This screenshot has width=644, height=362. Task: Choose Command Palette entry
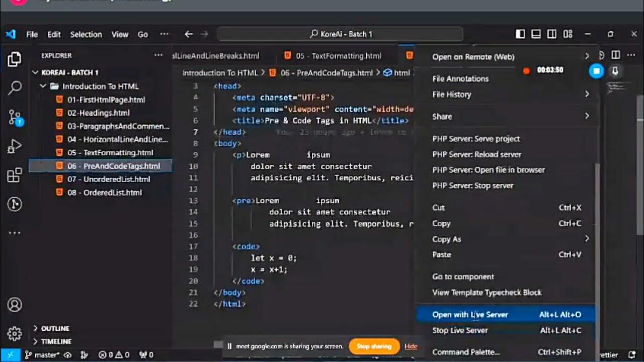click(506, 352)
